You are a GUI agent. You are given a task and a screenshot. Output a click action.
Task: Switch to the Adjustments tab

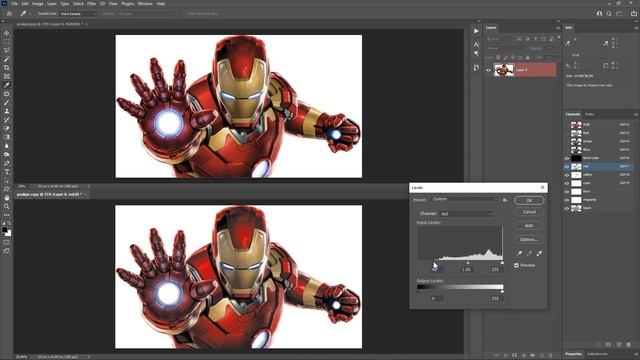[598, 354]
